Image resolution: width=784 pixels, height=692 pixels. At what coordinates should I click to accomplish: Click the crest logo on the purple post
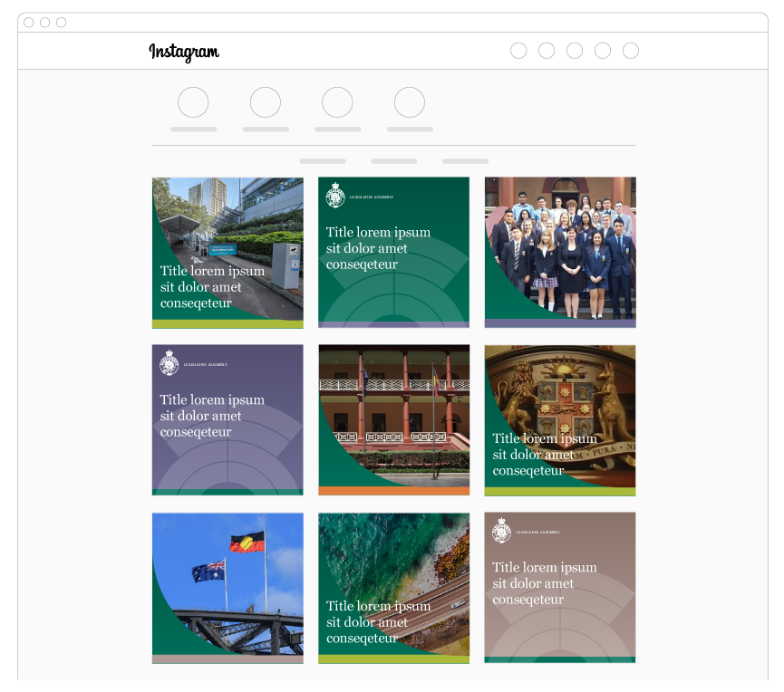point(169,362)
